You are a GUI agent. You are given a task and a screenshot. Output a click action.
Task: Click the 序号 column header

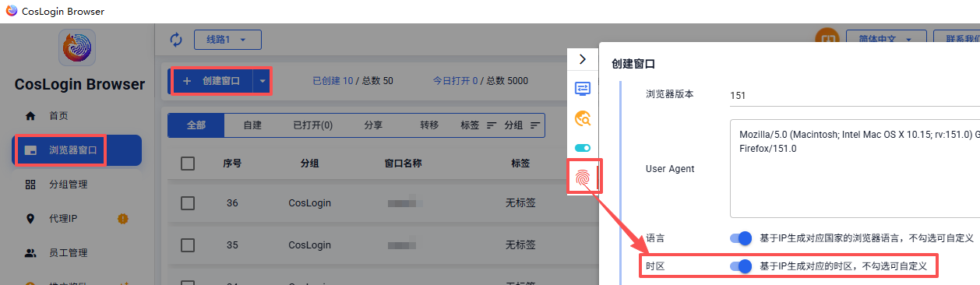pos(232,164)
